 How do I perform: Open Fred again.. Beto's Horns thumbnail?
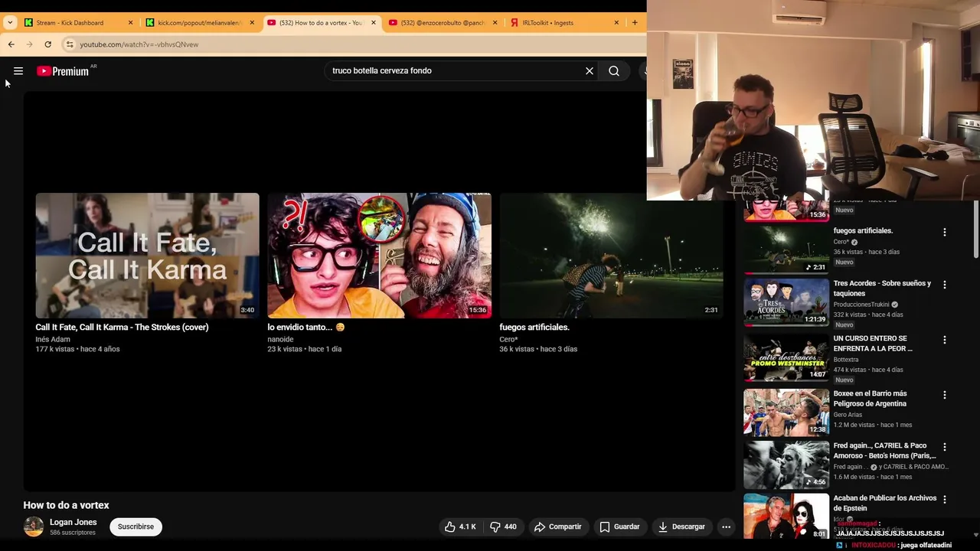(x=786, y=465)
